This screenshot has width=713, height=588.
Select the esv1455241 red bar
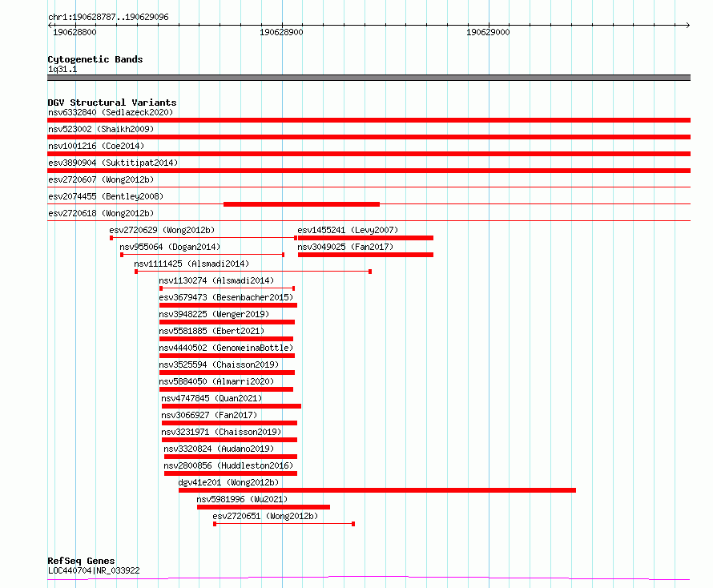point(365,238)
